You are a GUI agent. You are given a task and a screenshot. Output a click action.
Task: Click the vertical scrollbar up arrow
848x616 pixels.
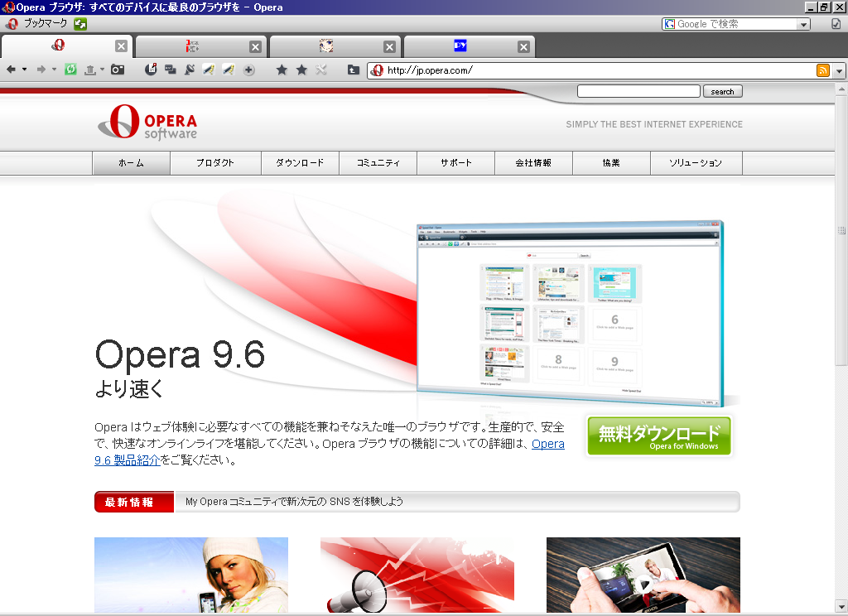coord(841,89)
